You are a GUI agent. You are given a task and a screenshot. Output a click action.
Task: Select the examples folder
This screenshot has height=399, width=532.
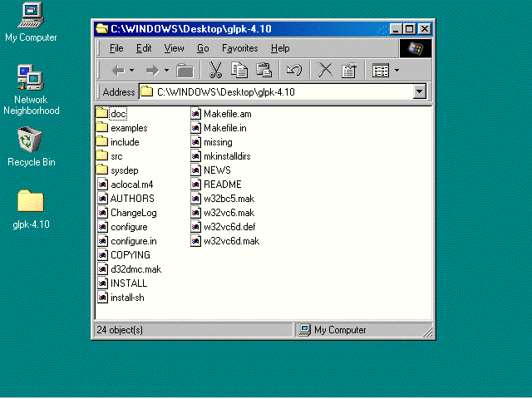point(128,128)
